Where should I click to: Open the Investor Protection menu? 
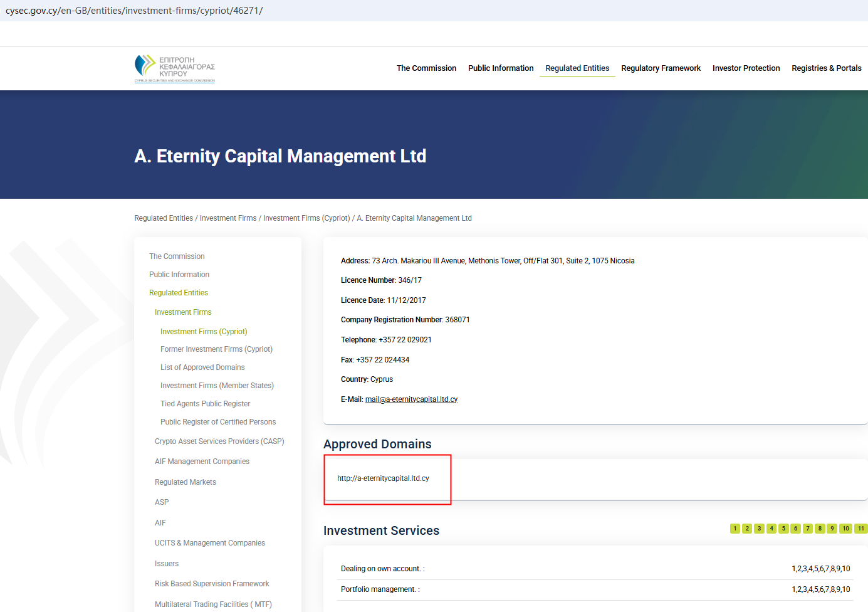tap(746, 68)
